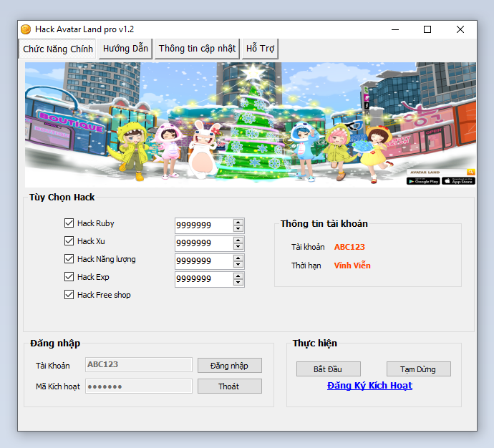Decrease the Hack Xu value with the down arrow

click(238, 247)
